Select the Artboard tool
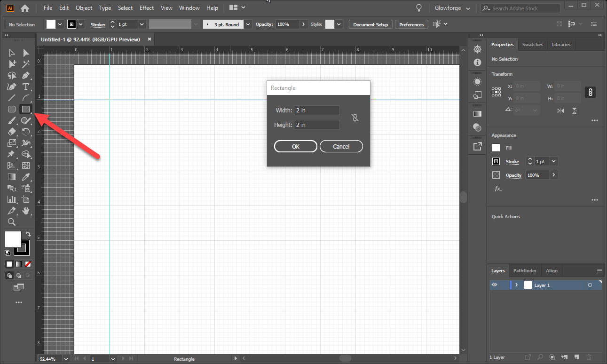 click(x=26, y=199)
